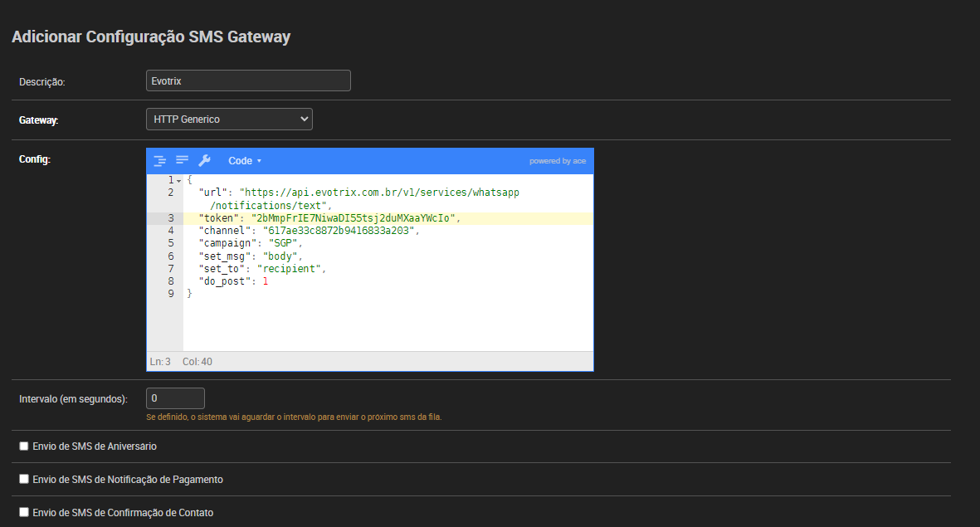Click the API url string on line 2
The image size is (980, 527).
378,193
